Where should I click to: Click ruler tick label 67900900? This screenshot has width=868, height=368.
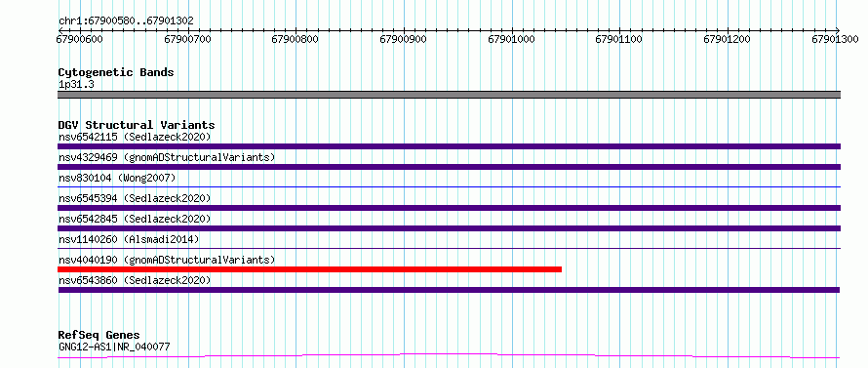(x=404, y=40)
